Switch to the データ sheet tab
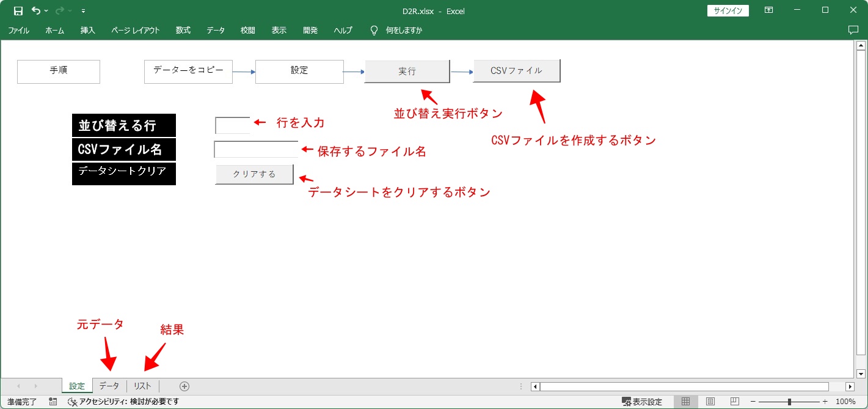This screenshot has width=868, height=409. (109, 386)
